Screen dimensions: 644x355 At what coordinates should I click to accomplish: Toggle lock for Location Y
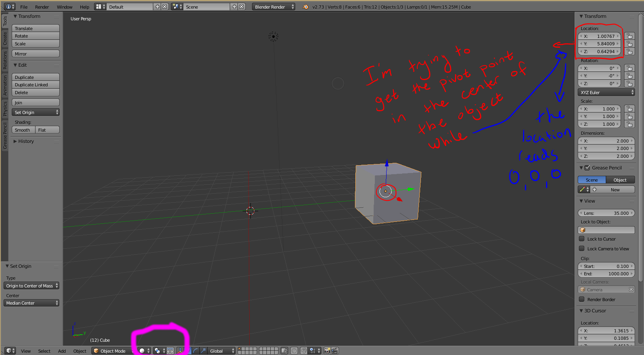(x=629, y=44)
